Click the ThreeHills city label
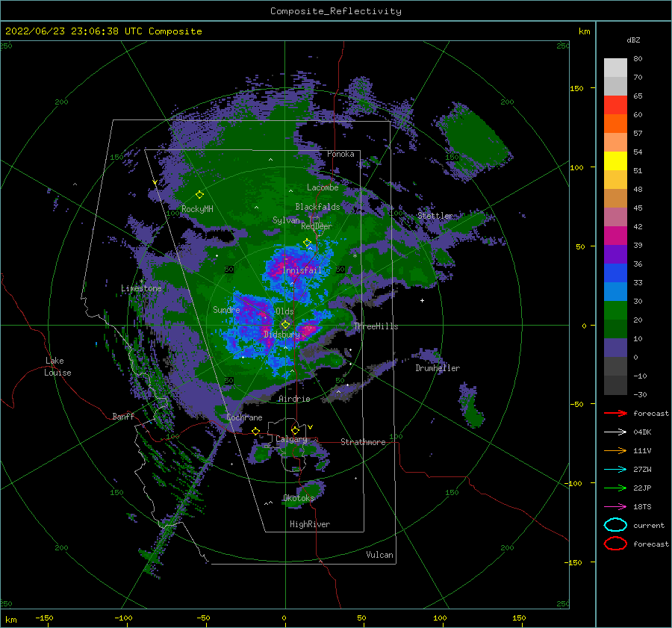672x628 pixels. pos(376,326)
